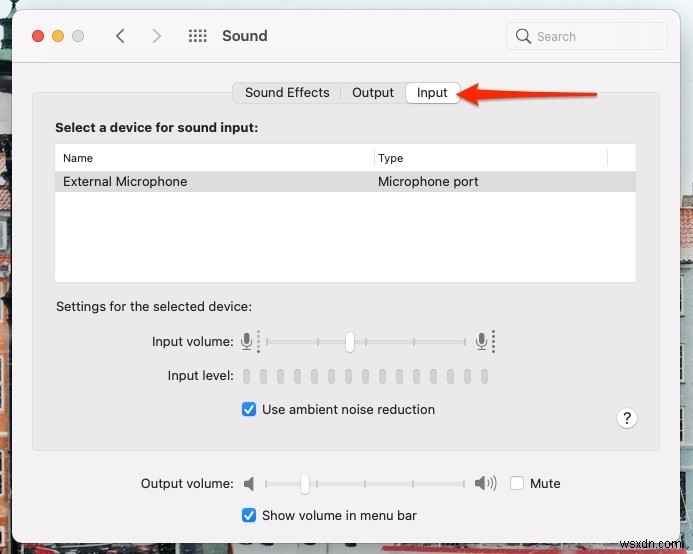
Task: Click the loud output speaker icon
Action: pos(485,484)
